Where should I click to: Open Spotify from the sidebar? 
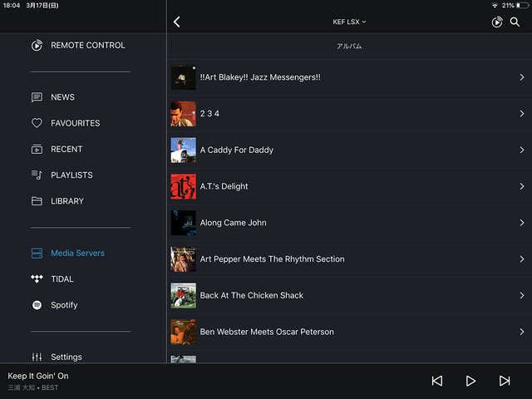63,305
